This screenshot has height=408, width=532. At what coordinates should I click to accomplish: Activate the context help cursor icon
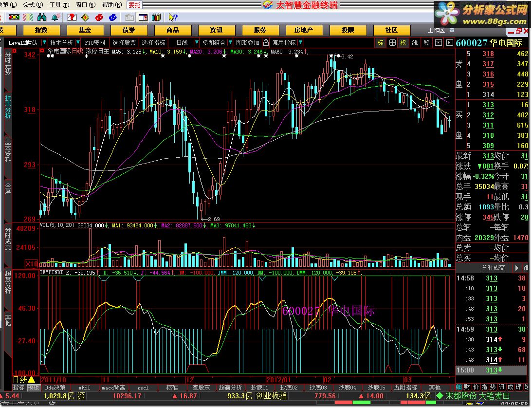pos(173,17)
